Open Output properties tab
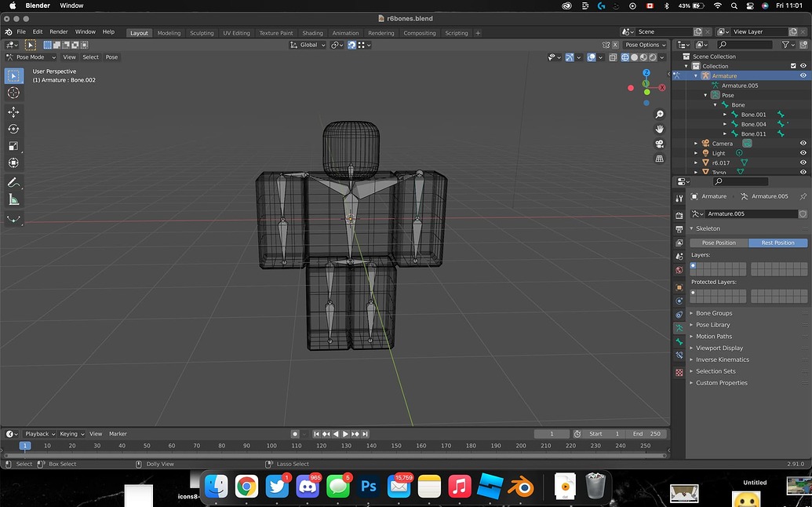The height and width of the screenshot is (507, 812). click(x=679, y=229)
